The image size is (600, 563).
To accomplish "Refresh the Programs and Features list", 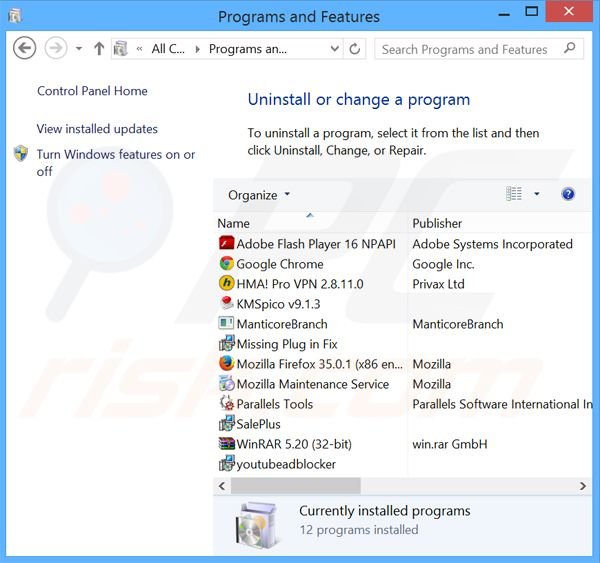I will coord(355,49).
